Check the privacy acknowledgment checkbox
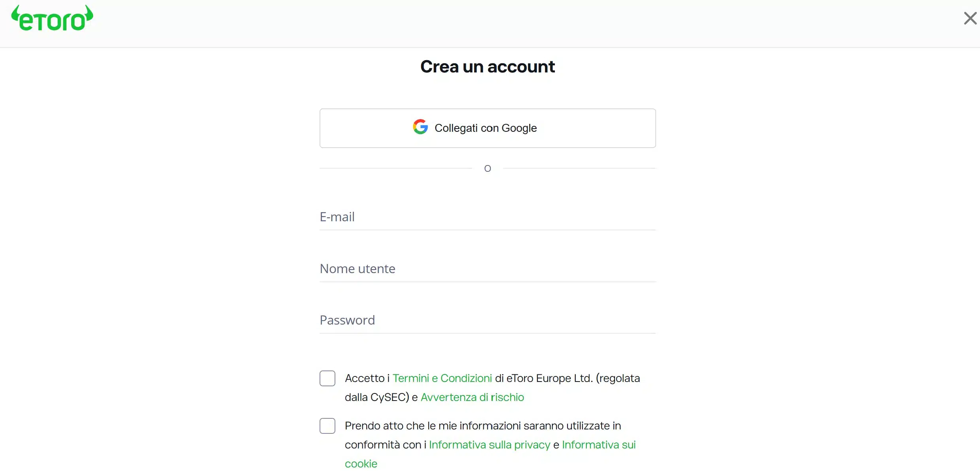980x471 pixels. pos(327,426)
